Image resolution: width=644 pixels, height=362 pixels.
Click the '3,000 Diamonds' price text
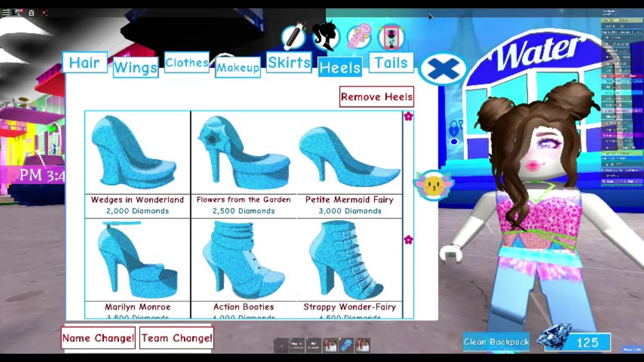tap(350, 211)
